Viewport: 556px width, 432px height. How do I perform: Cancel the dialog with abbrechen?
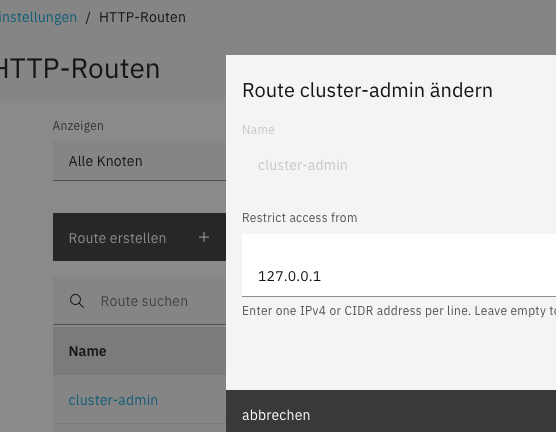tap(276, 415)
